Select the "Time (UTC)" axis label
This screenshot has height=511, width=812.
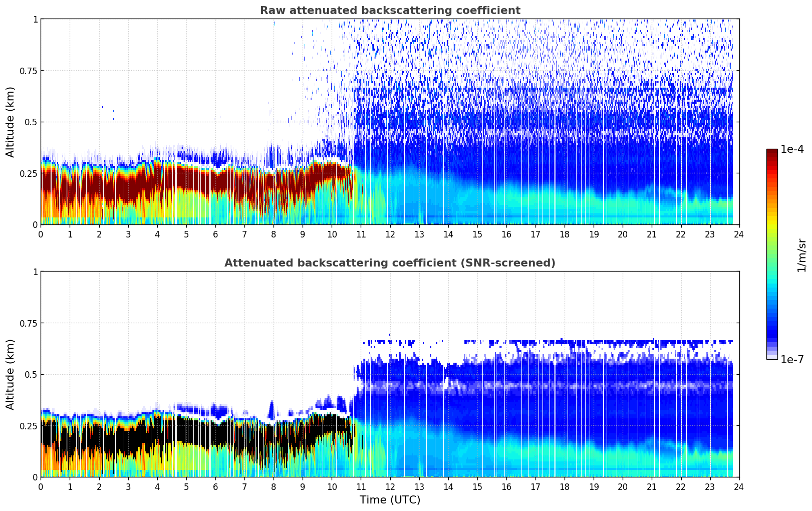click(x=390, y=500)
